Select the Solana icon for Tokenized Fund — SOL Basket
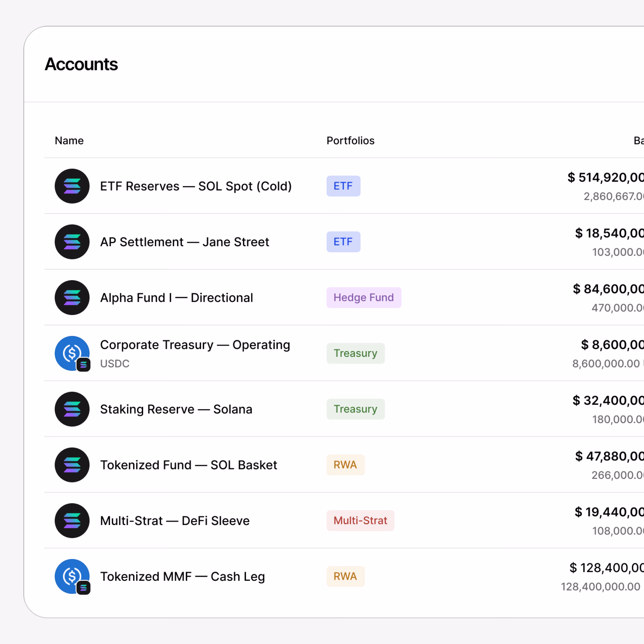 point(72,465)
